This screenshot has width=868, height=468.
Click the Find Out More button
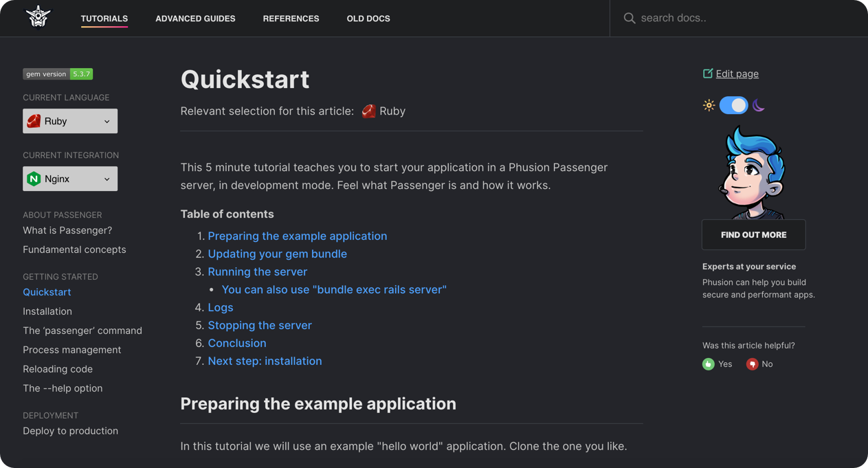tap(753, 235)
